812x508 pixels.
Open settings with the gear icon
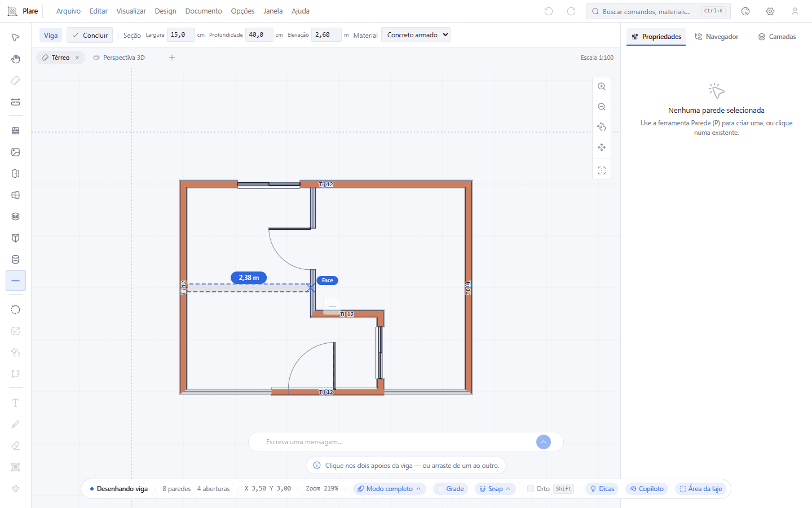click(770, 11)
